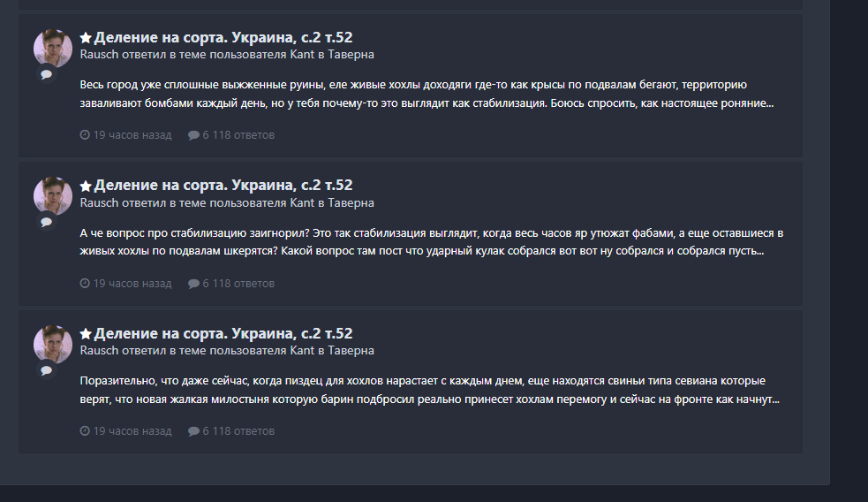Open the topic title above the 'Весь город' snippet
Image resolution: width=868 pixels, height=502 pixels.
(223, 37)
